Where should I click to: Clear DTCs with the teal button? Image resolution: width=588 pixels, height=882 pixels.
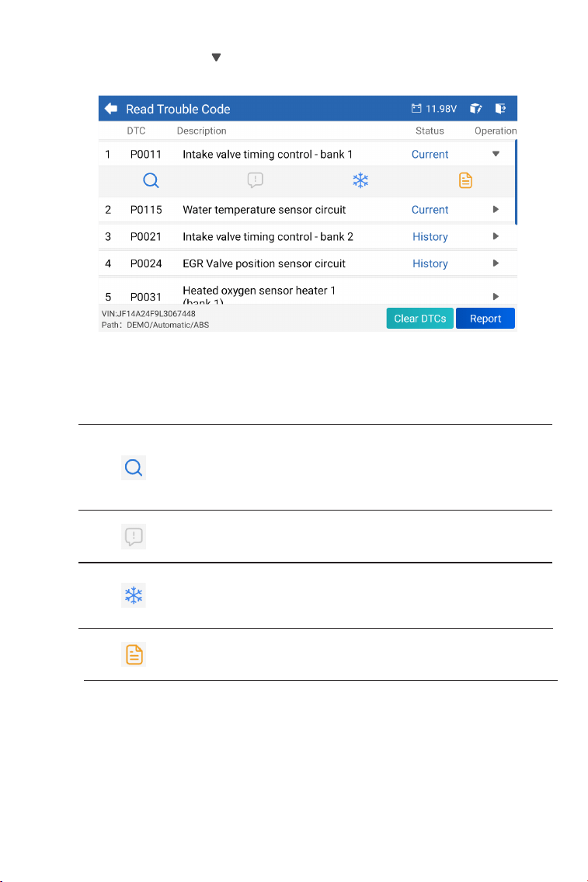point(420,319)
